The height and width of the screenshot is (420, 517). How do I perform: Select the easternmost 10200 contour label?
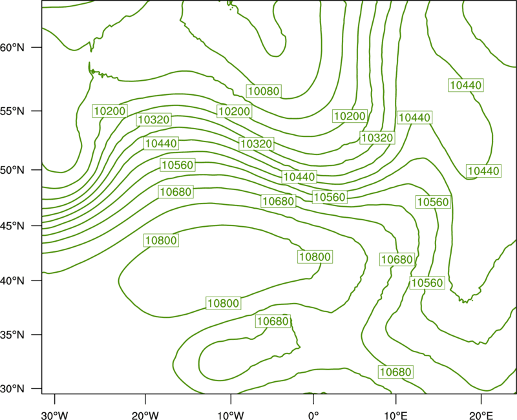click(x=350, y=116)
